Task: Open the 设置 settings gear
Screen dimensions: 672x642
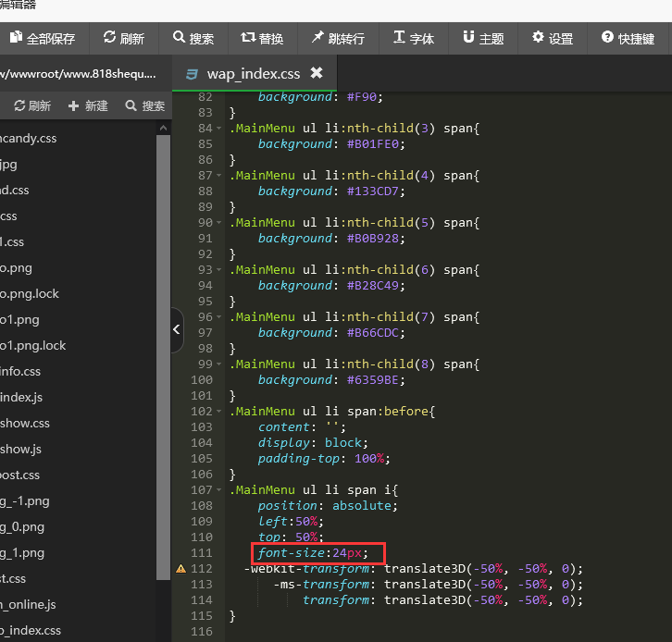Action: coord(553,39)
